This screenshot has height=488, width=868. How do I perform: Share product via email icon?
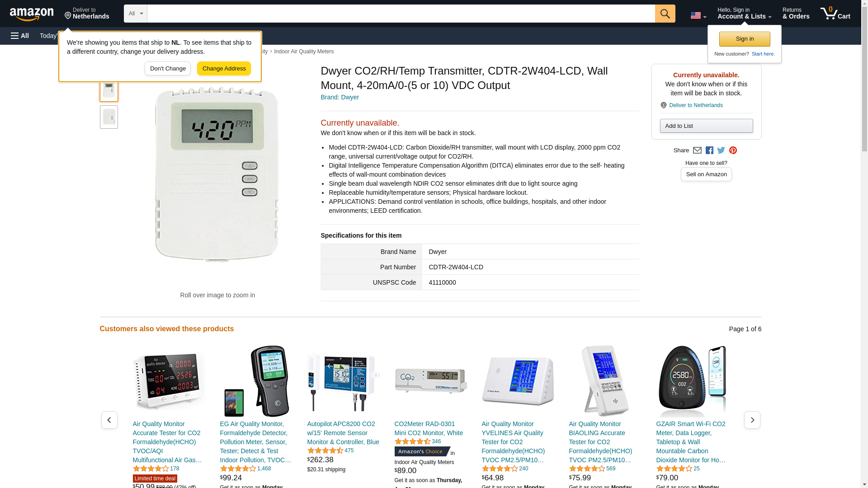(x=697, y=150)
